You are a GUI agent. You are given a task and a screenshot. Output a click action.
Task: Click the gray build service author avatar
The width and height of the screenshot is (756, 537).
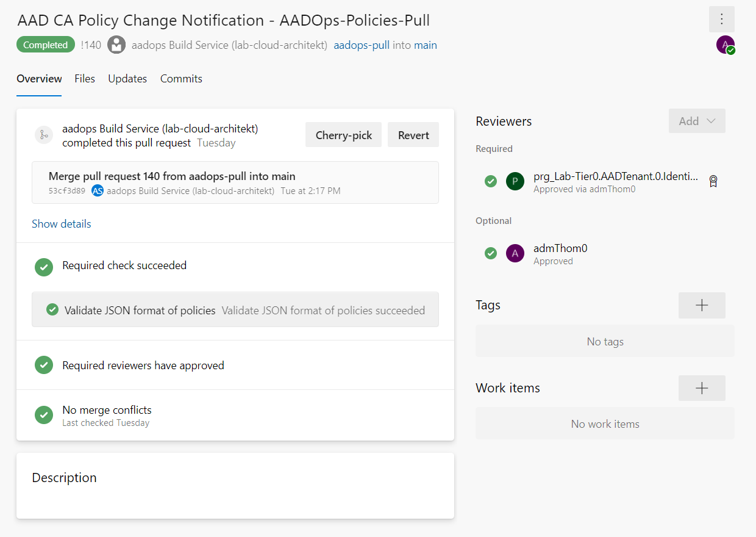coord(116,45)
